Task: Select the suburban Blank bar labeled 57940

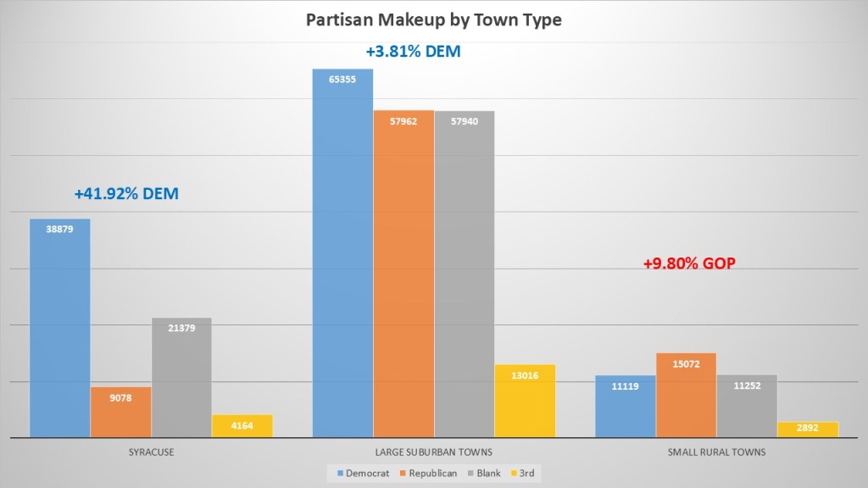Action: click(x=465, y=274)
